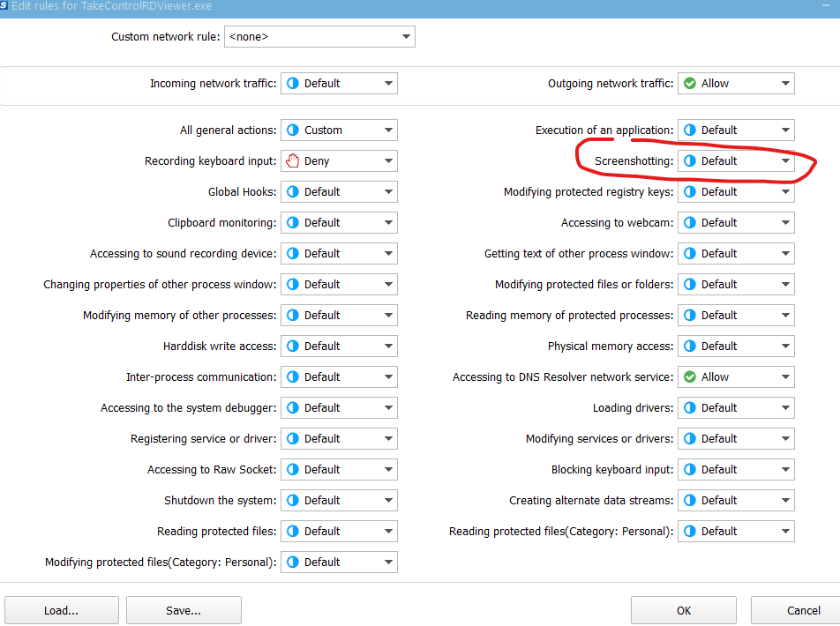840x626 pixels.
Task: Open Accessing to sound recording device dropdown
Action: (x=339, y=254)
